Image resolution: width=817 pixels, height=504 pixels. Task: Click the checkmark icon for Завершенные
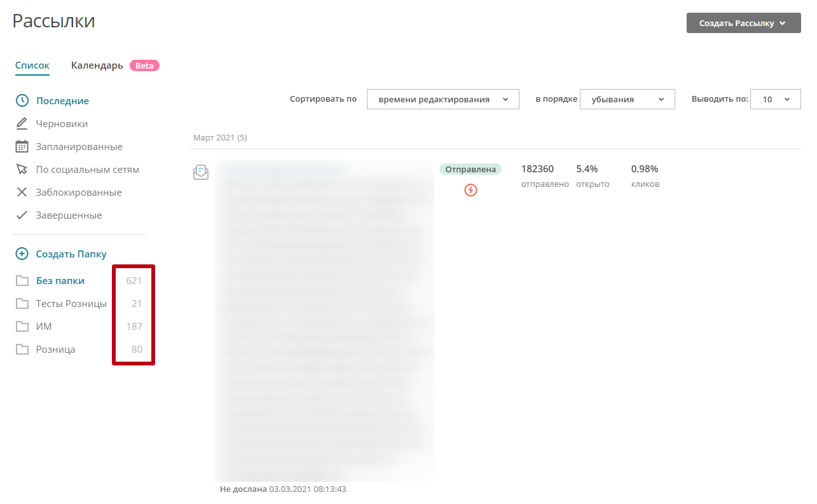pos(22,215)
